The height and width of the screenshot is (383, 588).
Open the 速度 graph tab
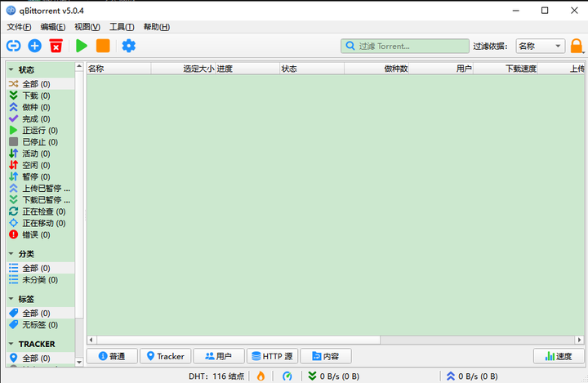click(559, 356)
